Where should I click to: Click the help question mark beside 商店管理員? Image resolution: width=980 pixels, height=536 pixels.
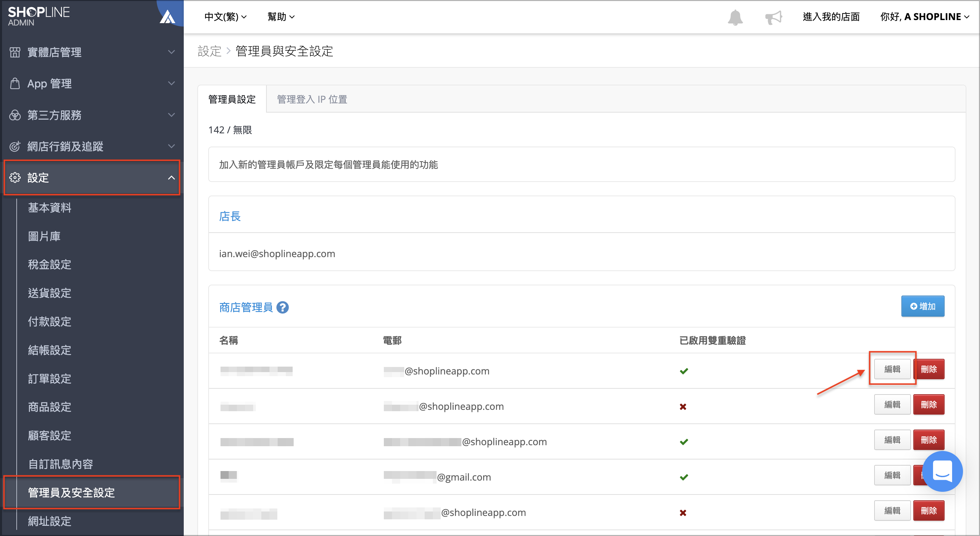(282, 307)
